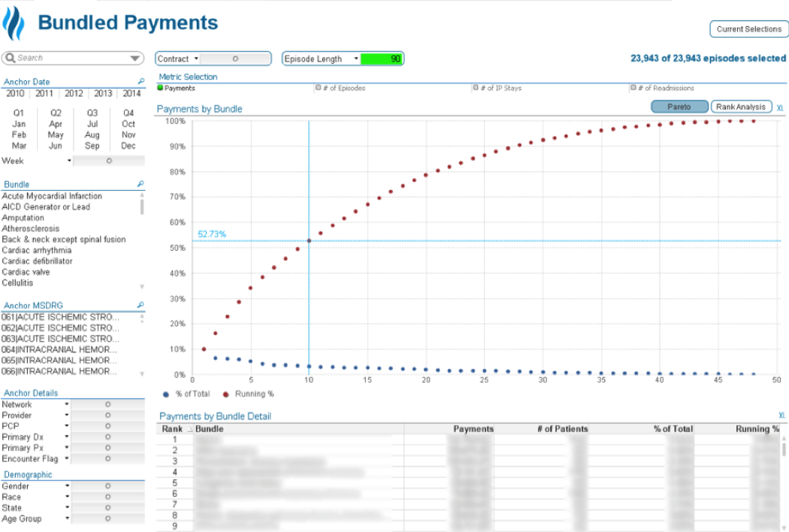Check the '# of IP Stays' metric
This screenshot has height=532, width=789.
(475, 88)
